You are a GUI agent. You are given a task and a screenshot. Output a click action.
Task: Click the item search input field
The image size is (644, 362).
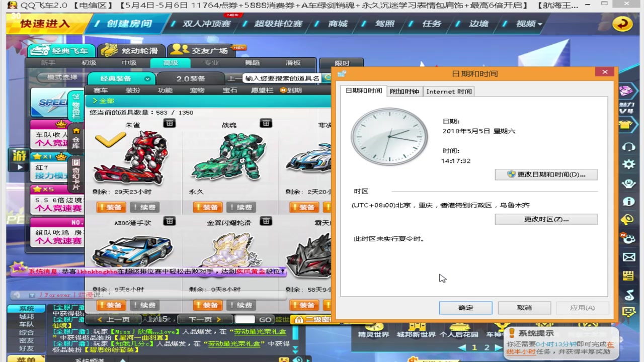(282, 78)
